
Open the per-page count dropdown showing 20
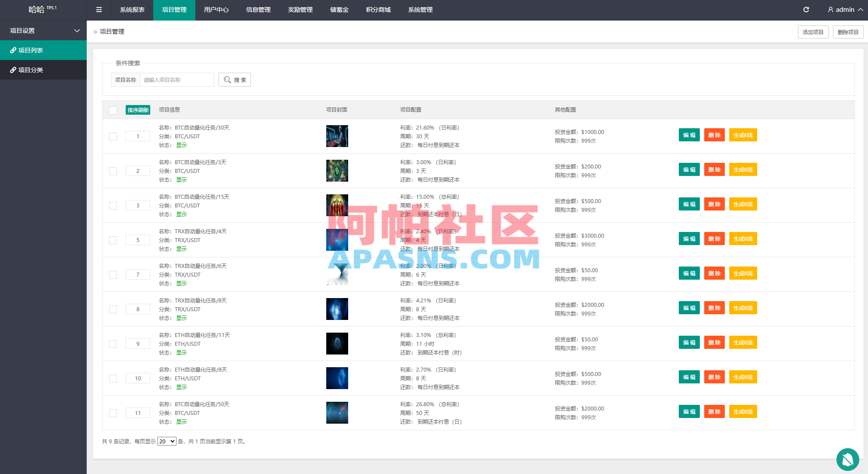(166, 441)
